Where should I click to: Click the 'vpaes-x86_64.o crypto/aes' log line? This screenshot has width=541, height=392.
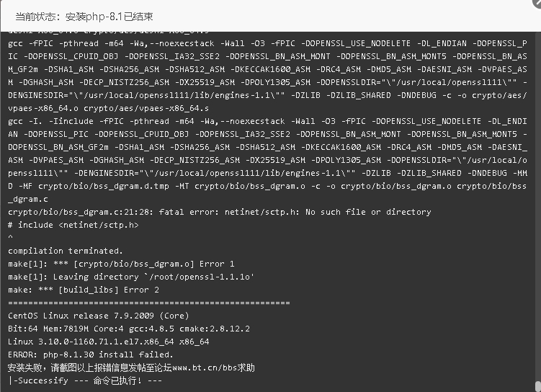(x=108, y=108)
